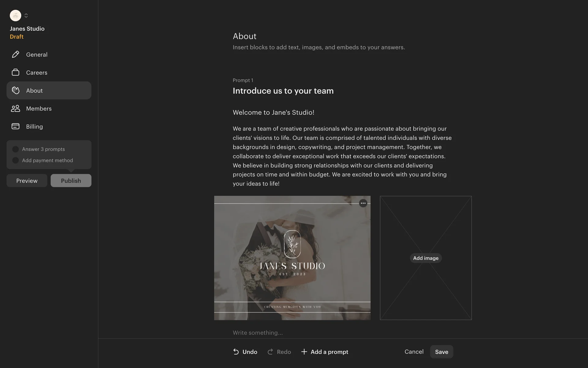588x368 pixels.
Task: Click the Janes Studio avatar logo
Action: pyautogui.click(x=15, y=15)
